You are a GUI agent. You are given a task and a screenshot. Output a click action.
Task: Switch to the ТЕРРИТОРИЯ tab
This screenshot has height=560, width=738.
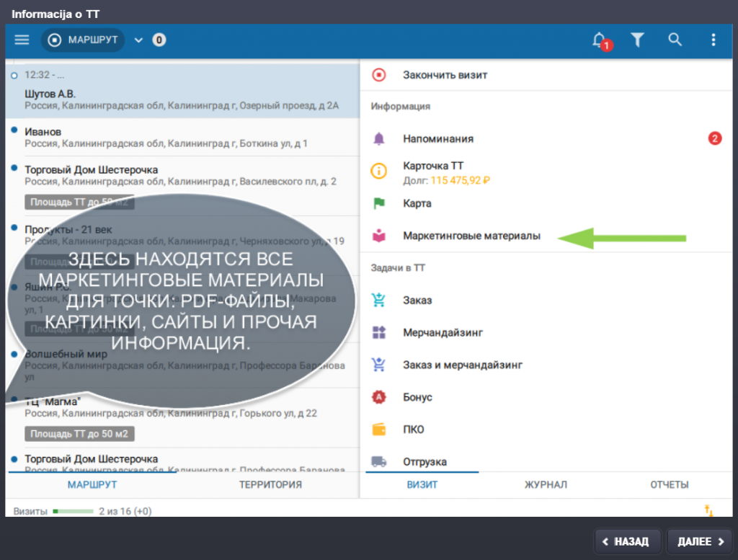(270, 485)
